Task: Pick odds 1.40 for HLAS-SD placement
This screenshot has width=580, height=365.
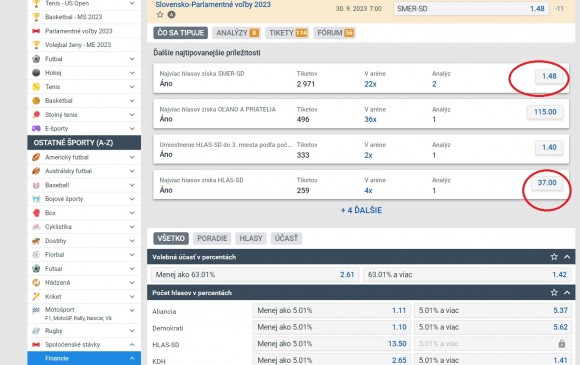Action: coord(549,147)
